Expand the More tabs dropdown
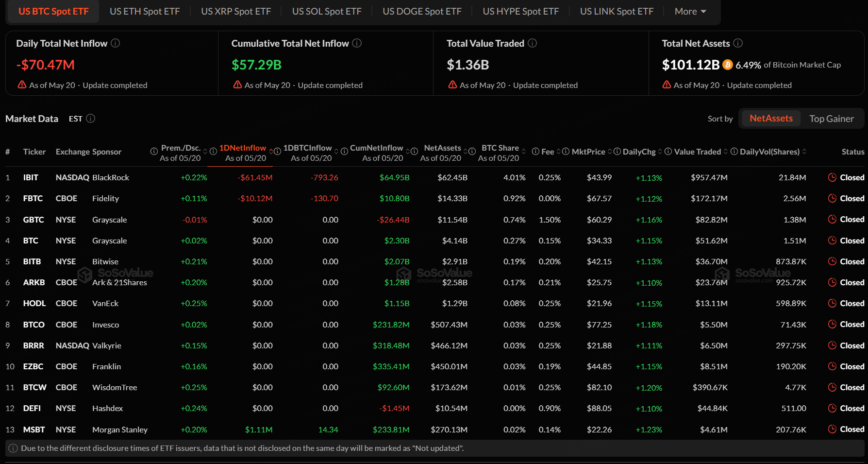The width and height of the screenshot is (868, 464). point(690,11)
